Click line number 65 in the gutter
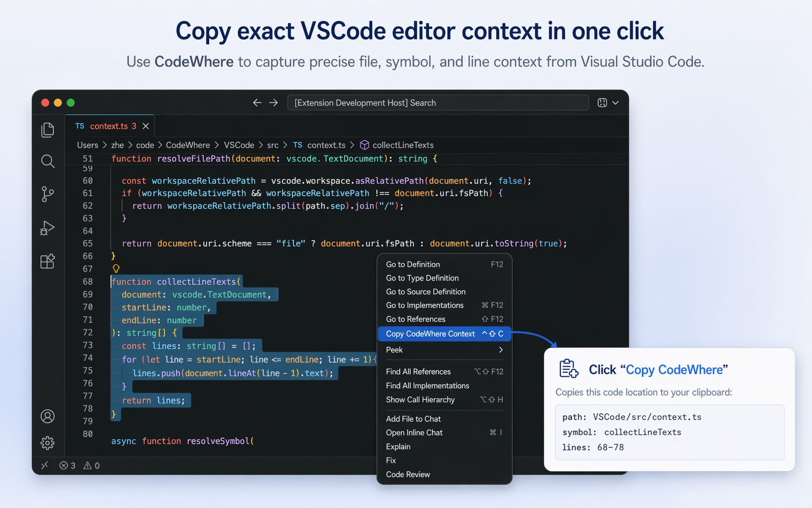812x508 pixels. tap(88, 244)
